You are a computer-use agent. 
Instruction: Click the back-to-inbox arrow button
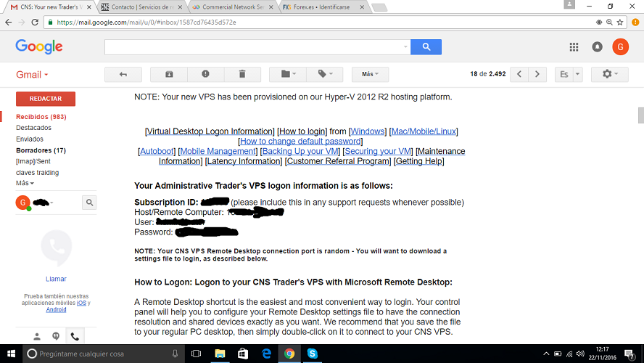(x=123, y=74)
